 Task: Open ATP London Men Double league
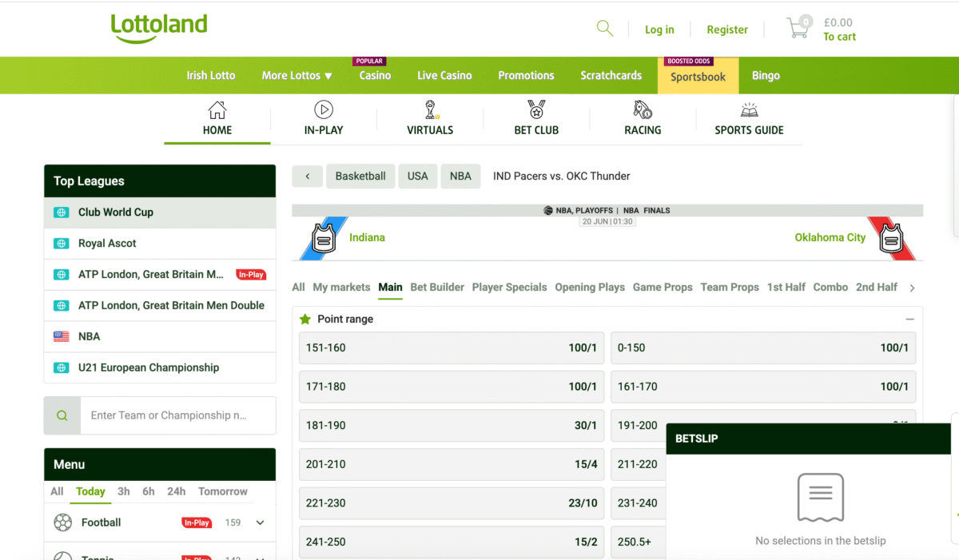pyautogui.click(x=160, y=306)
